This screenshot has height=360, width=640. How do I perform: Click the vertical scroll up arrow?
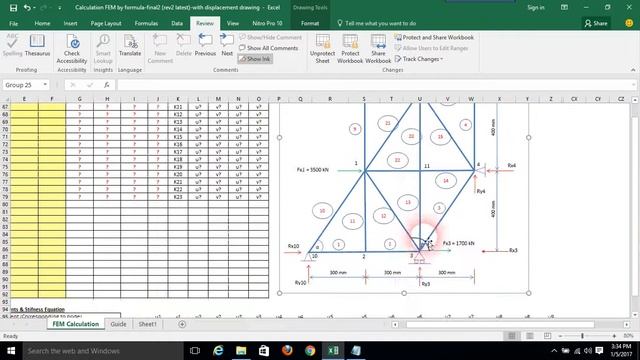click(635, 100)
